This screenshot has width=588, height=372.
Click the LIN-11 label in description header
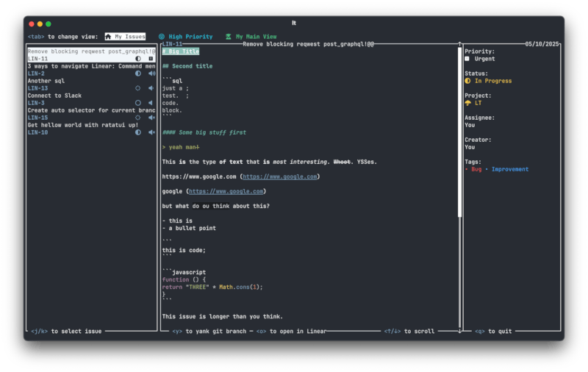172,44
